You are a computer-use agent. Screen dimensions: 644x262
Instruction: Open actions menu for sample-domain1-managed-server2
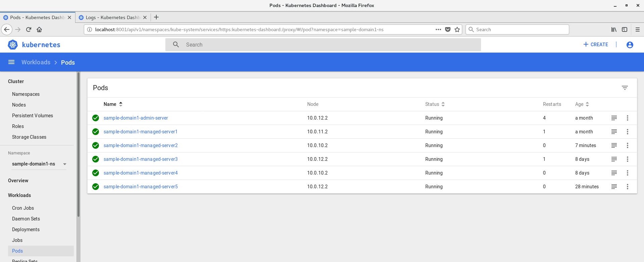(627, 145)
